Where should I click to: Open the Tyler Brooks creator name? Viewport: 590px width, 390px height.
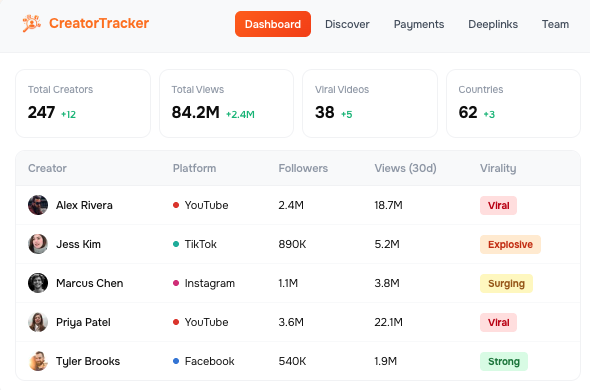coord(88,361)
